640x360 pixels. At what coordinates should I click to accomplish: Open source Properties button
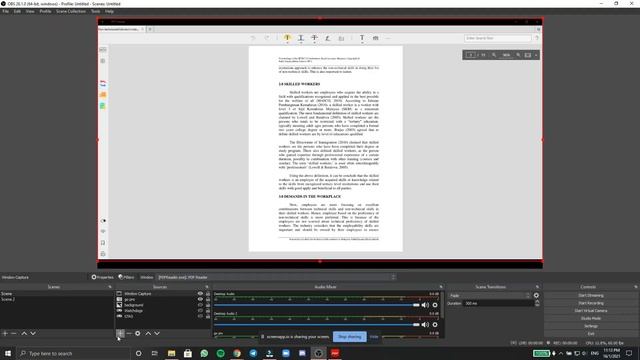click(x=102, y=277)
